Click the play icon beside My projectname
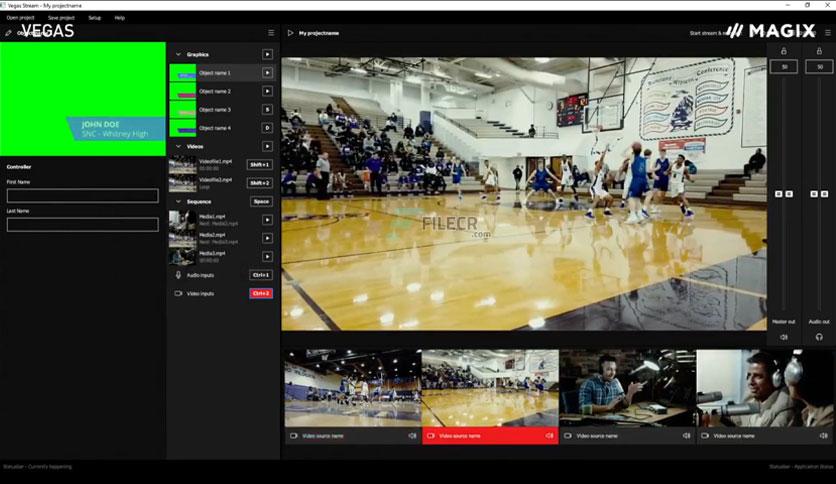 click(290, 33)
